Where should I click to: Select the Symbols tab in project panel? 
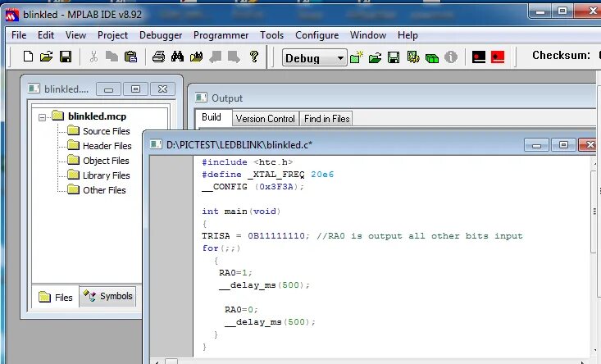(x=107, y=296)
